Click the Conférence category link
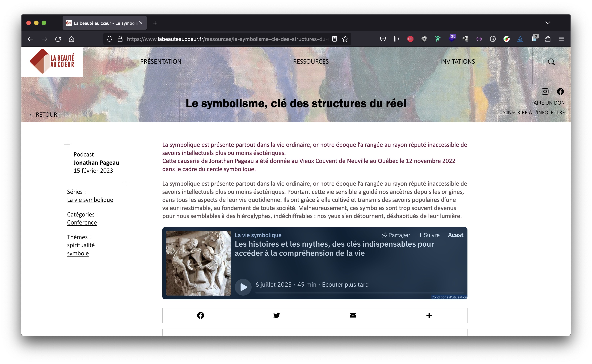Screen dimensions: 592x364 [x=82, y=222]
